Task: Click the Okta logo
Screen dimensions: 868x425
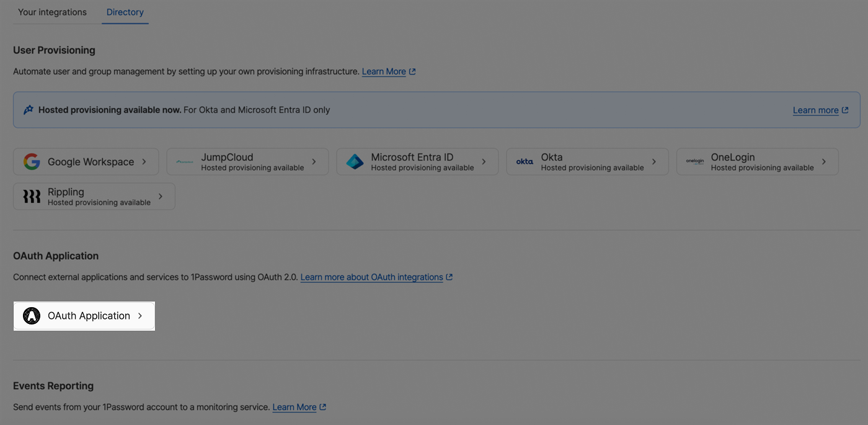Action: click(524, 161)
